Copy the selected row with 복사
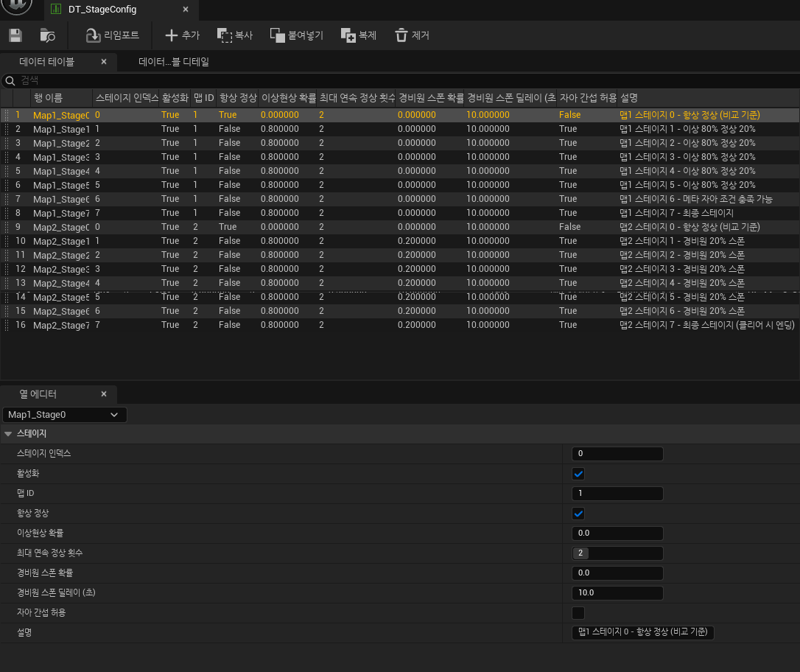Image resolution: width=800 pixels, height=672 pixels. point(235,35)
